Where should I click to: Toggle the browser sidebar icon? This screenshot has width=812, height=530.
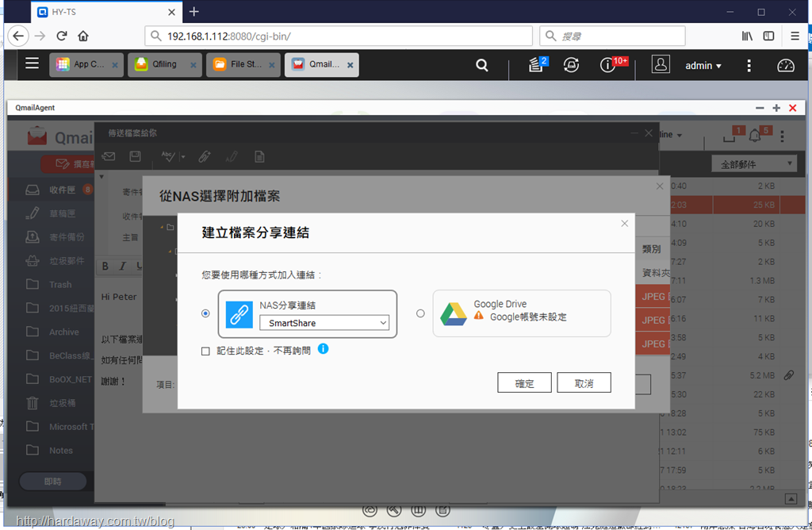click(768, 36)
